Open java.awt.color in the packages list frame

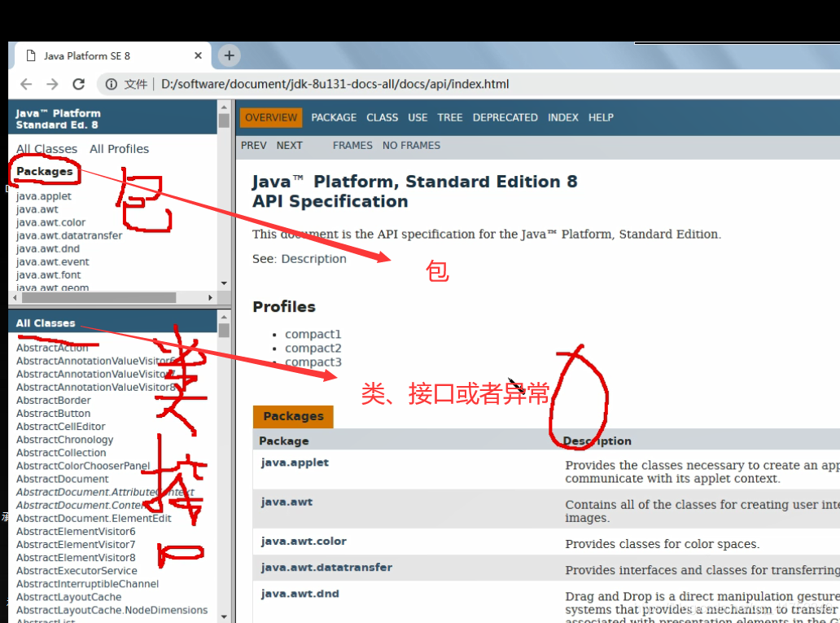[51, 222]
